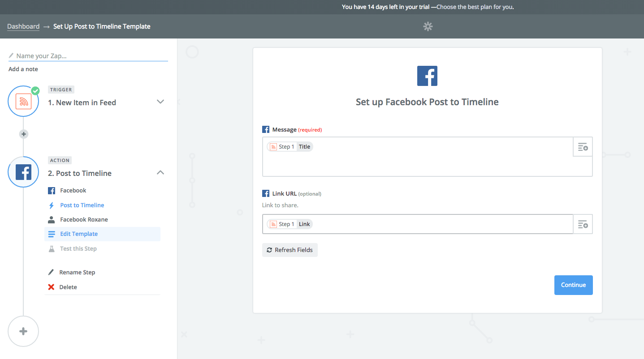Click the Step 1 Link pill in Link URL
The width and height of the screenshot is (644, 359).
click(x=290, y=224)
